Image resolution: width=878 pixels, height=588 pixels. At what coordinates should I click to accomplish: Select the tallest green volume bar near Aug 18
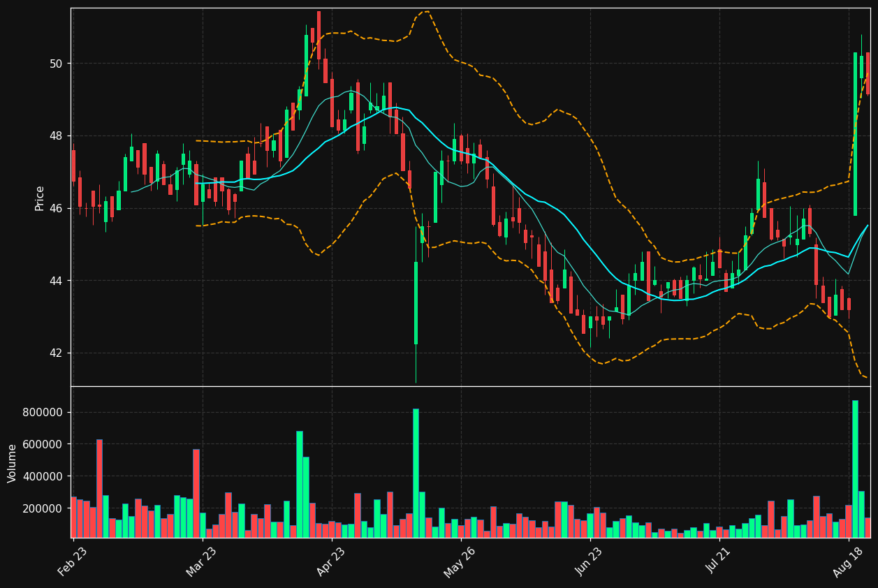pyautogui.click(x=855, y=469)
